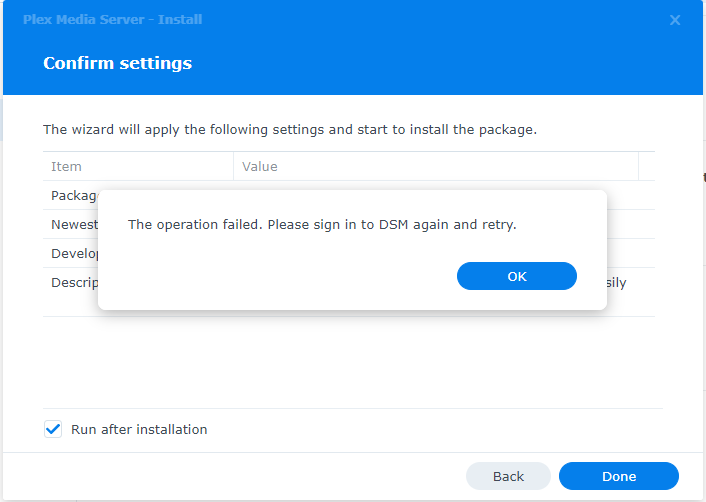Image resolution: width=706 pixels, height=502 pixels.
Task: Click the "operation failed" error message text
Action: 322,224
